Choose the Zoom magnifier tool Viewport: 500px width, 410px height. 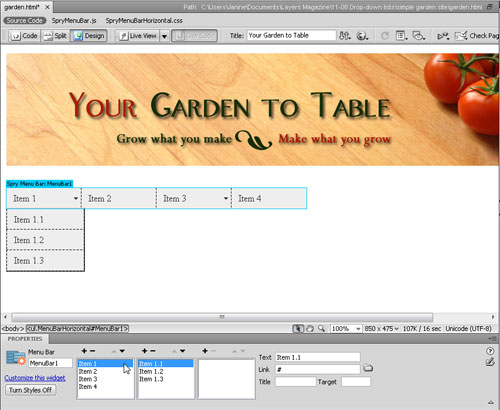point(321,328)
